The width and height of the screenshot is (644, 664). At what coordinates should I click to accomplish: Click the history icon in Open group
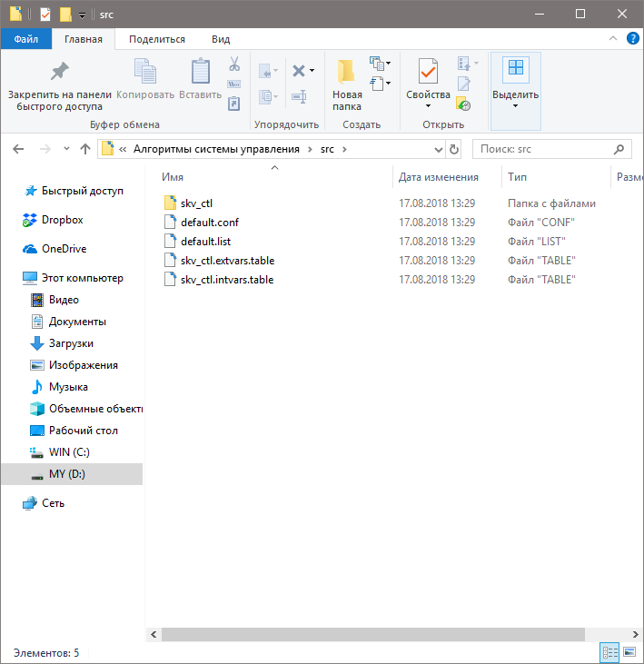(x=463, y=104)
